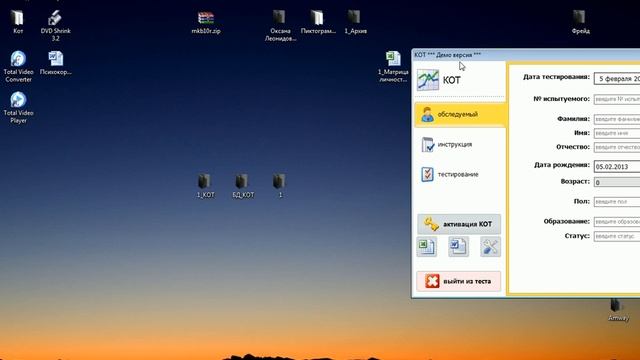The image size is (640, 360).
Task: Click the Фамилия input field
Action: (617, 119)
